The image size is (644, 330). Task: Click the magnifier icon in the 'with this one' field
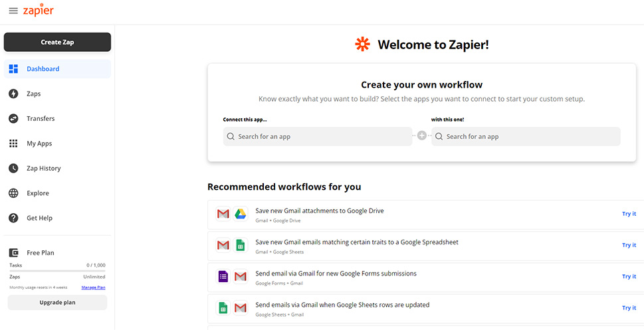coord(439,136)
